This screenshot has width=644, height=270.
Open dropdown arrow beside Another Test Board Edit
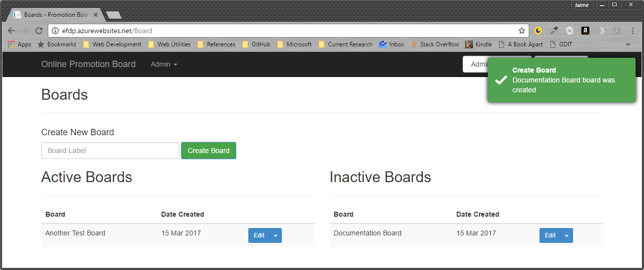[x=276, y=236]
